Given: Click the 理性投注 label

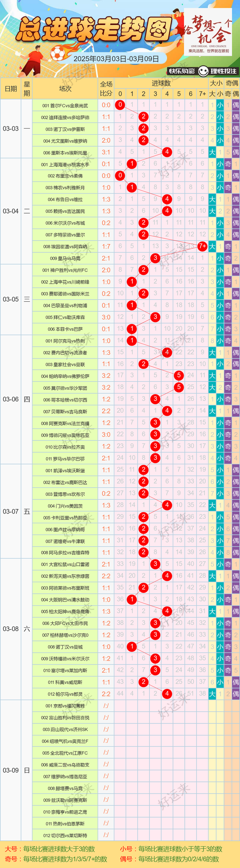Looking at the screenshot, I should click(x=224, y=71).
